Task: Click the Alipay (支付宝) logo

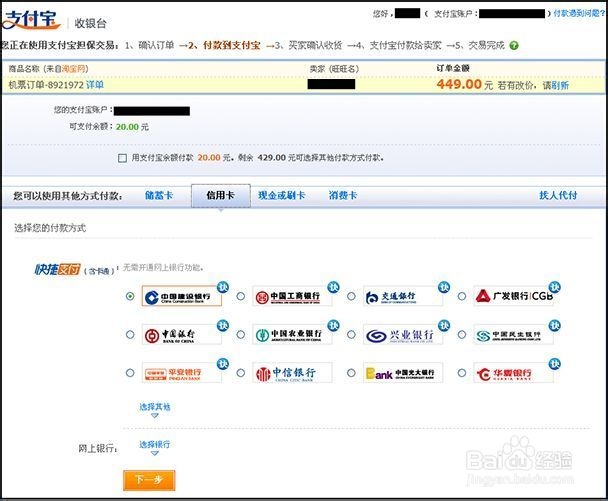Action: pos(31,19)
